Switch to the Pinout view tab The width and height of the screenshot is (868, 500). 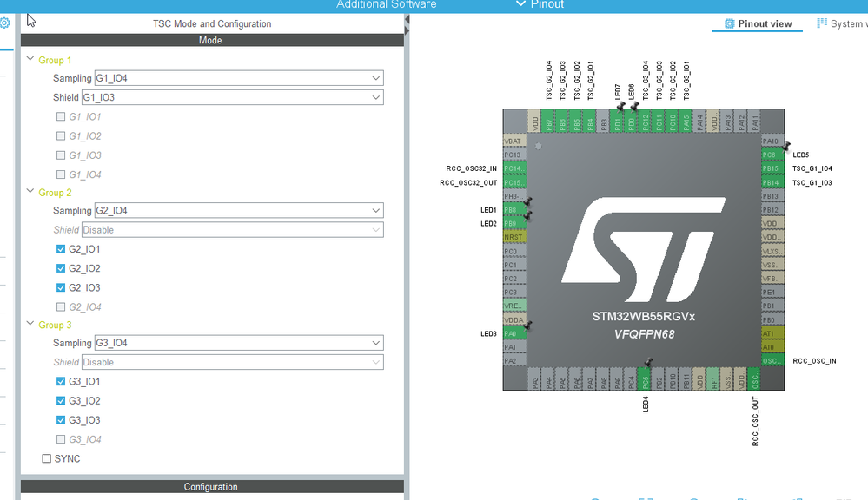758,23
